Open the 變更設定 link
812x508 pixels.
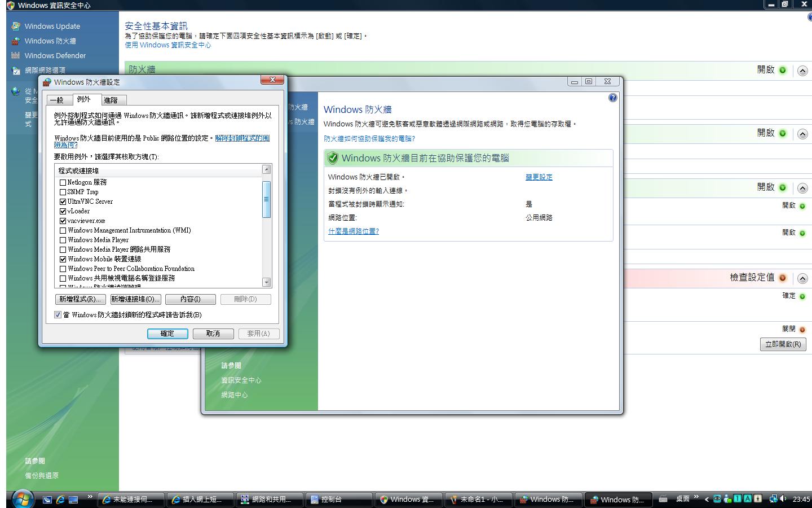(539, 177)
